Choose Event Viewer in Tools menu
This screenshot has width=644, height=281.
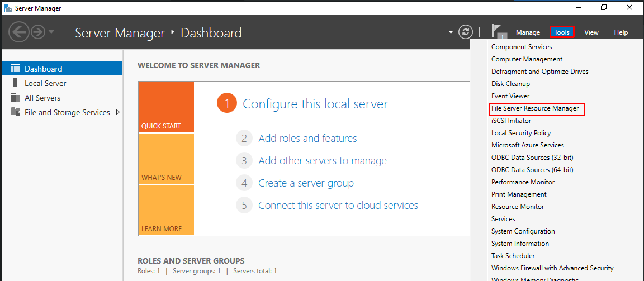click(510, 96)
